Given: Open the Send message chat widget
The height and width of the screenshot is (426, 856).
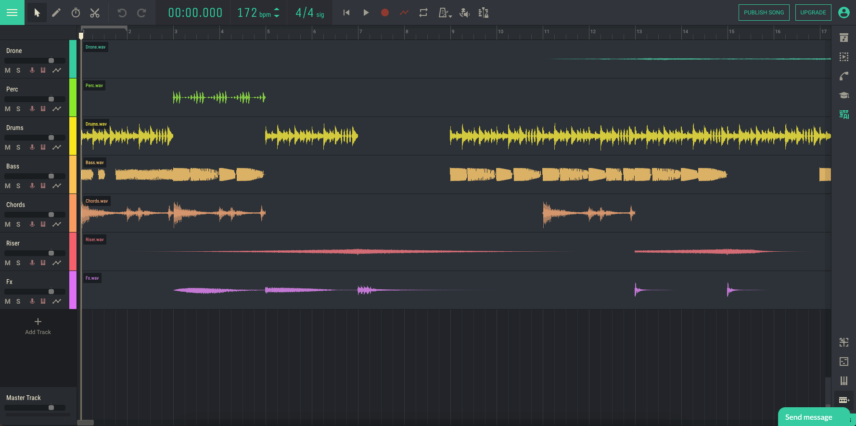Looking at the screenshot, I should point(814,417).
